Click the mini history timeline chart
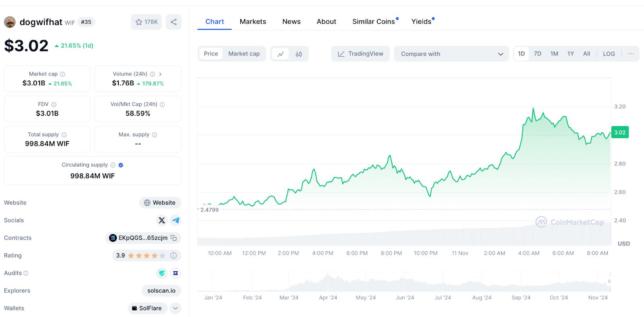 [404, 282]
